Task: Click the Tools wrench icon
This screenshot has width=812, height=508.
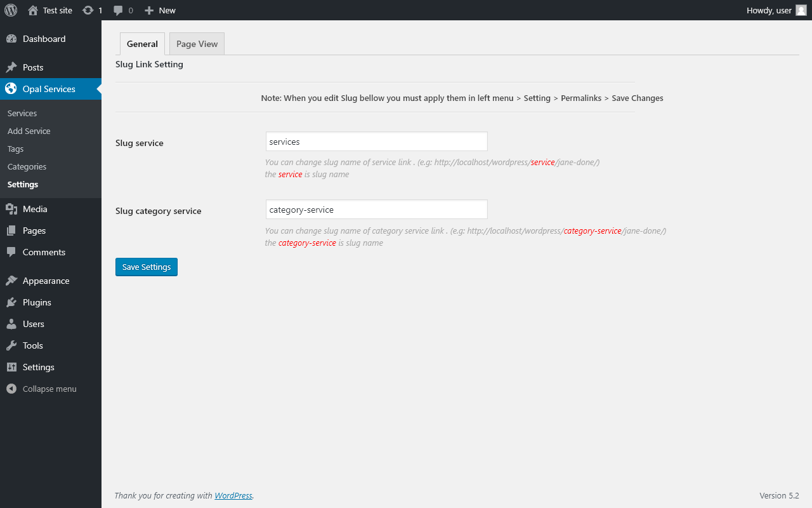Action: [x=11, y=345]
